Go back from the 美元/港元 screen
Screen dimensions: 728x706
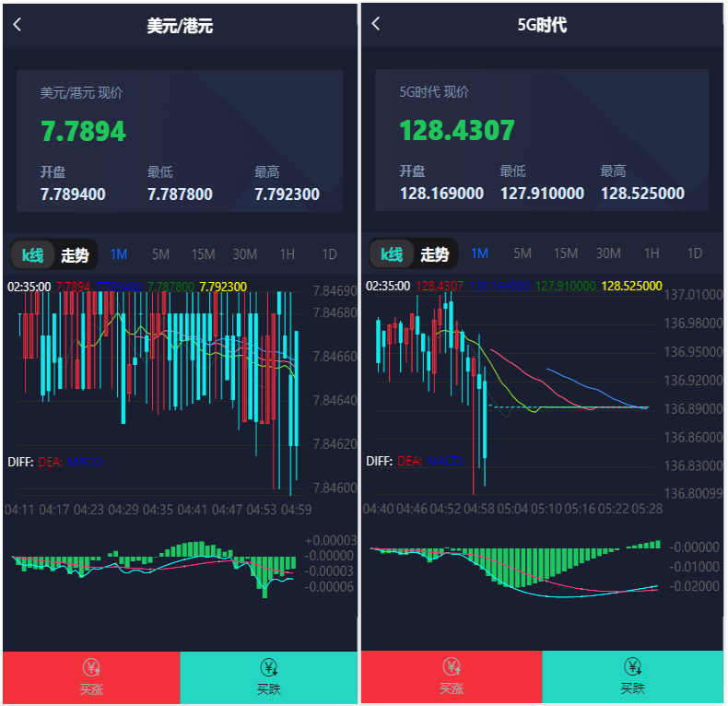pos(18,25)
